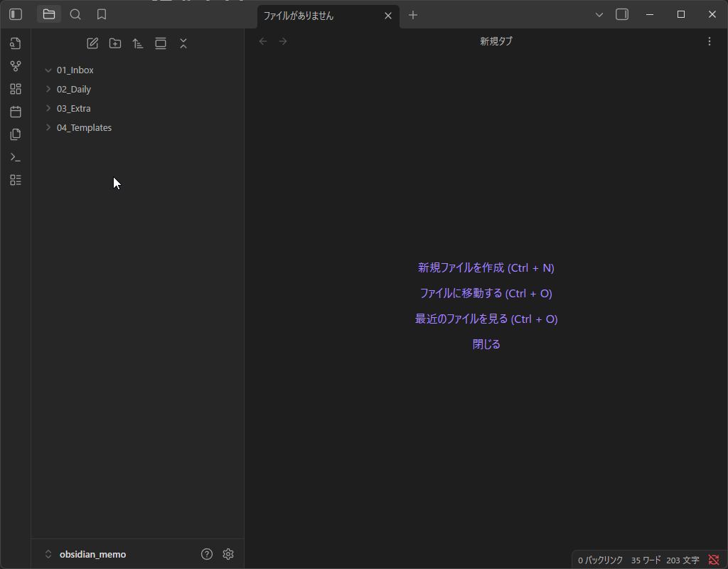Toggle auto-reveal current file

tap(161, 43)
